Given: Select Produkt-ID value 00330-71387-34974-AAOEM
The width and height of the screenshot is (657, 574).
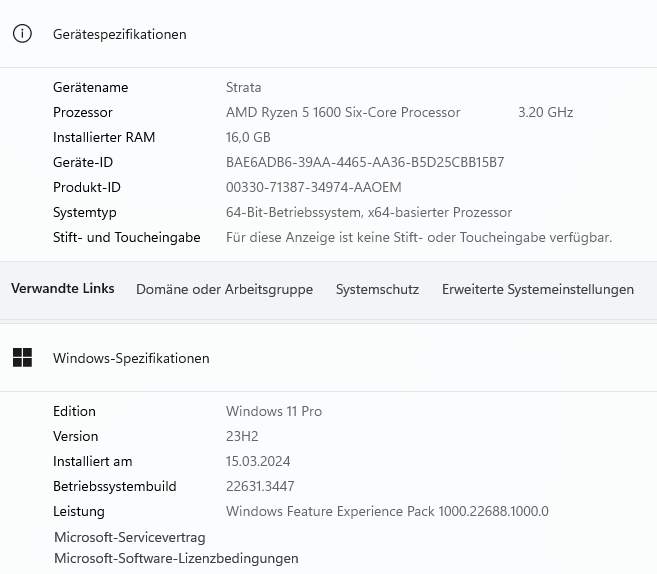Looking at the screenshot, I should click(313, 187).
